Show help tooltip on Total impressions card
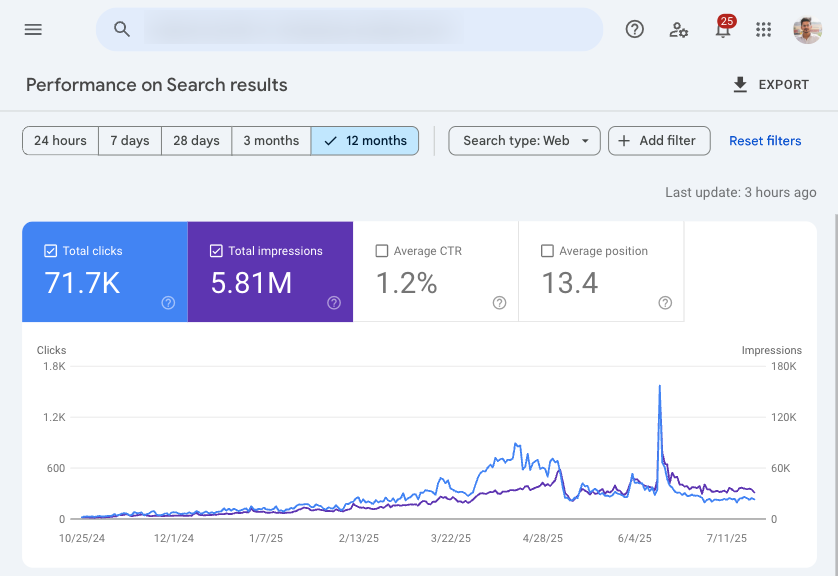Viewport: 838px width, 576px height. click(x=333, y=303)
